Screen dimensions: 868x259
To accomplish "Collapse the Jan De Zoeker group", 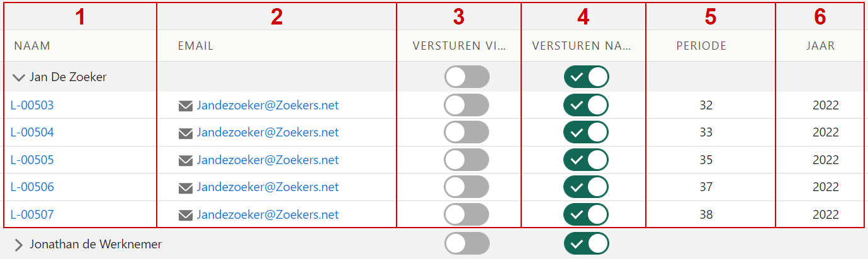I will point(19,77).
